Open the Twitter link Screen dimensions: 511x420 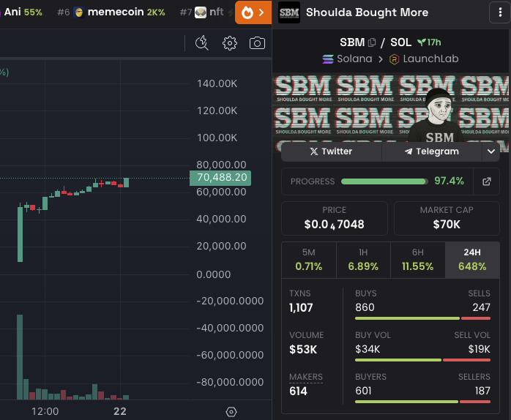(x=331, y=151)
